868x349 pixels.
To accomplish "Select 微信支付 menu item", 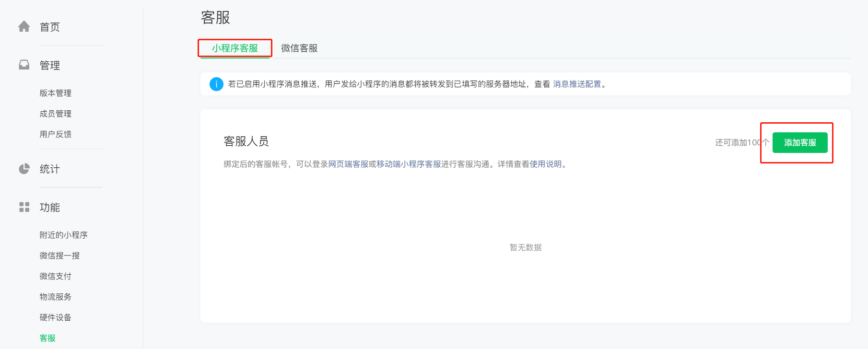I will (56, 276).
